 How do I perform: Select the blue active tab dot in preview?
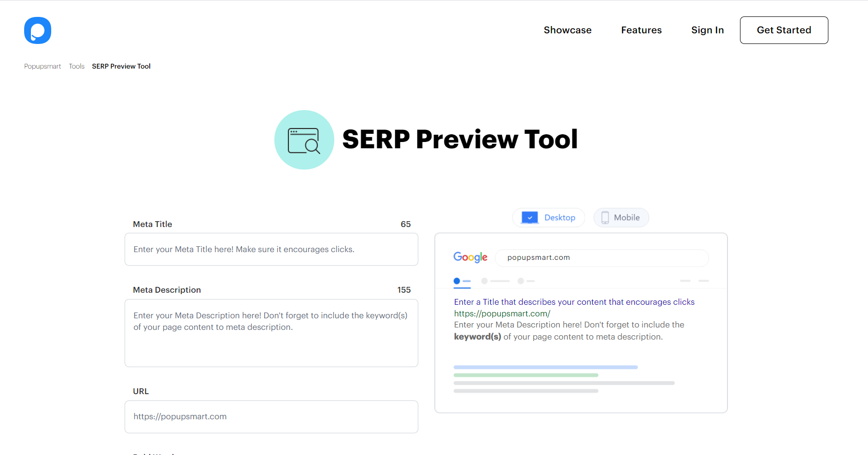tap(457, 281)
